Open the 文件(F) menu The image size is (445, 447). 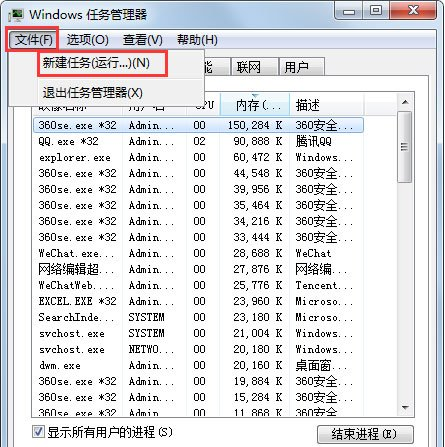coord(33,40)
